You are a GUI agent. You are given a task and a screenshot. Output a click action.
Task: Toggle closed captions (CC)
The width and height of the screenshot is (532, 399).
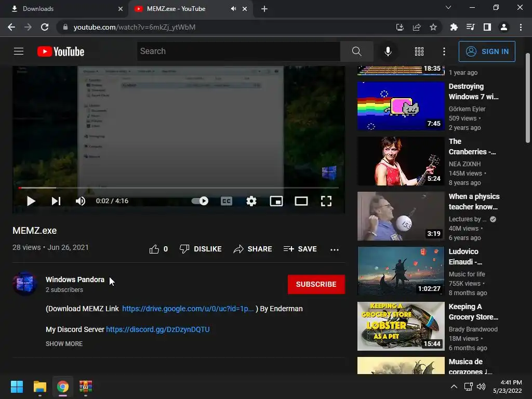[227, 201]
